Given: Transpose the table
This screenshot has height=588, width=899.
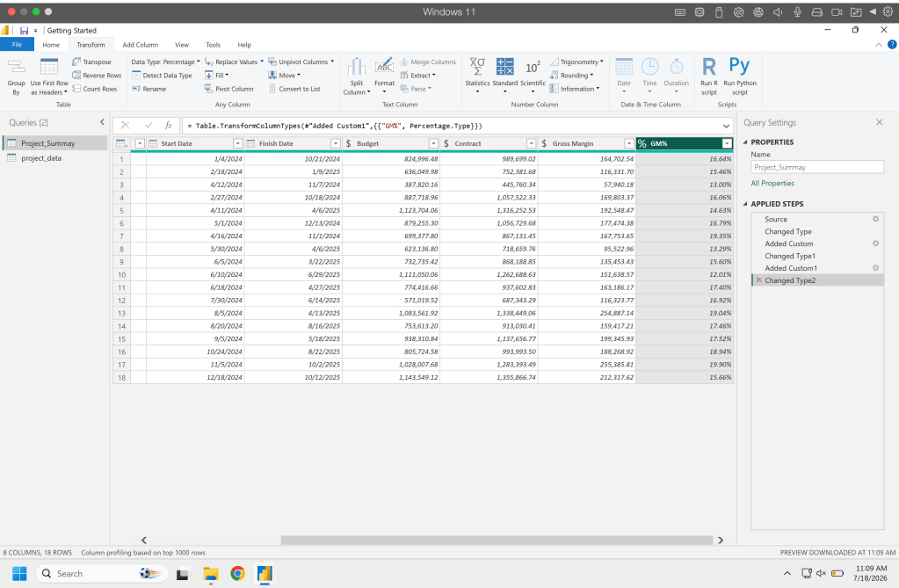Looking at the screenshot, I should [x=91, y=62].
